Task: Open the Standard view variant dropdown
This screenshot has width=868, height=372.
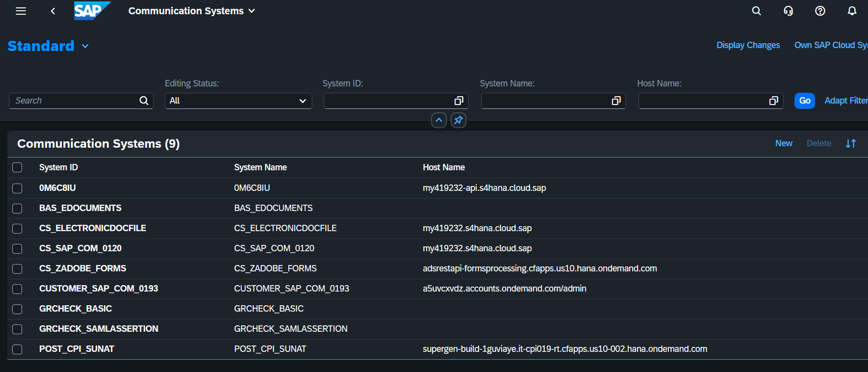Action: tap(85, 46)
